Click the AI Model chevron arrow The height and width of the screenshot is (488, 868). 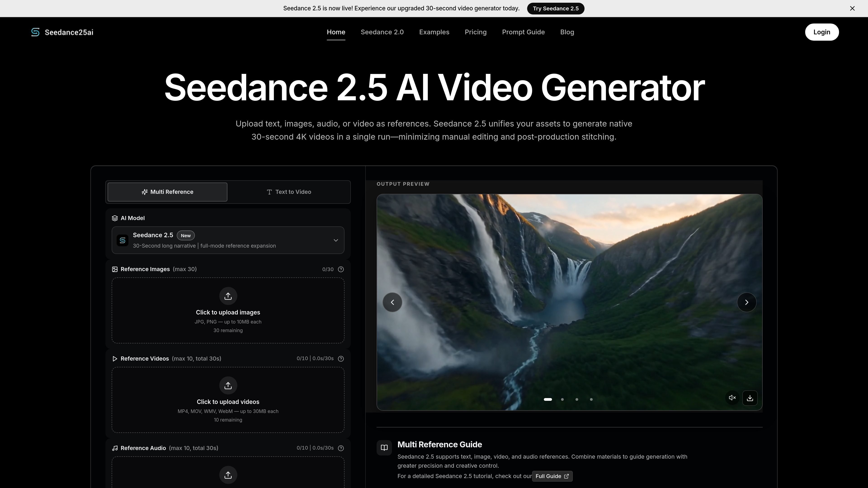coord(336,240)
